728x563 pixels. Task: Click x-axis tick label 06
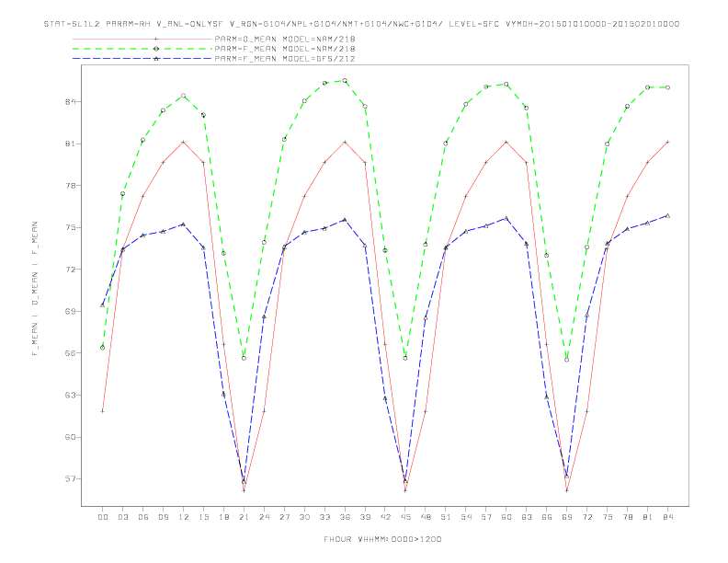click(x=143, y=517)
